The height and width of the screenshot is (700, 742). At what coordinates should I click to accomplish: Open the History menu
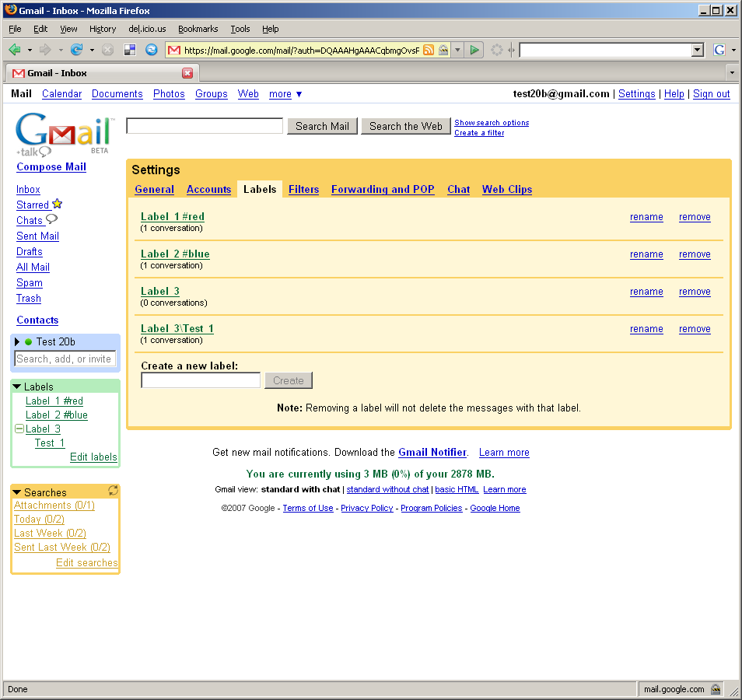click(x=103, y=29)
